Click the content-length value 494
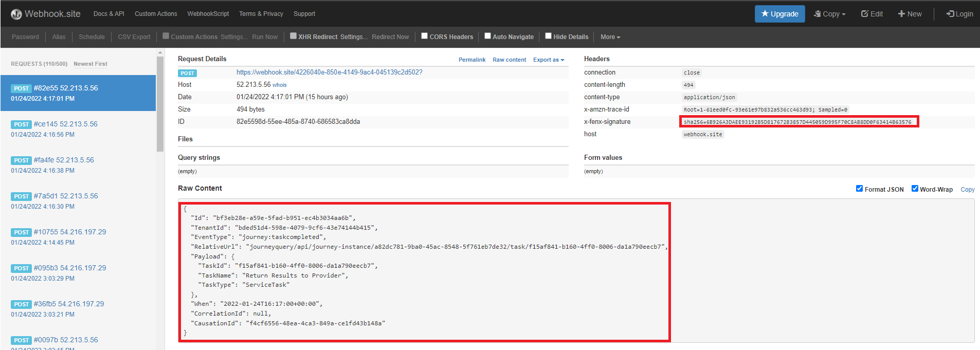 688,85
